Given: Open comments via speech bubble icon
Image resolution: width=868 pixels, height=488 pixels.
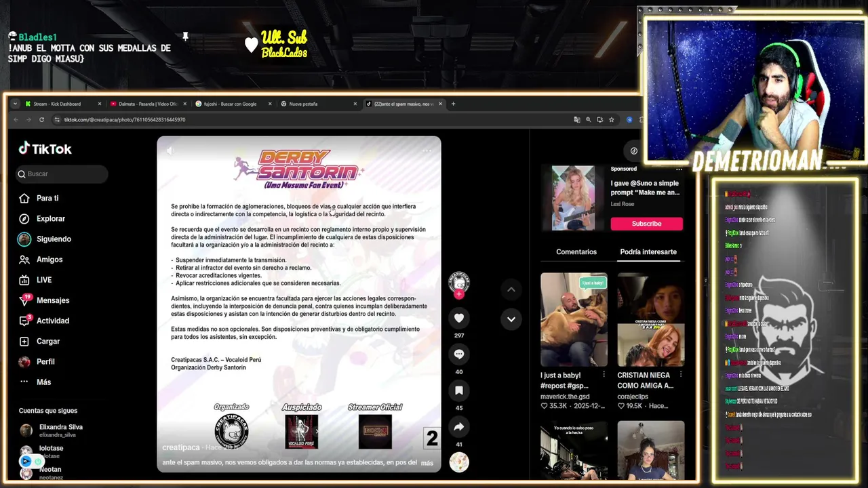Looking at the screenshot, I should click(x=459, y=354).
